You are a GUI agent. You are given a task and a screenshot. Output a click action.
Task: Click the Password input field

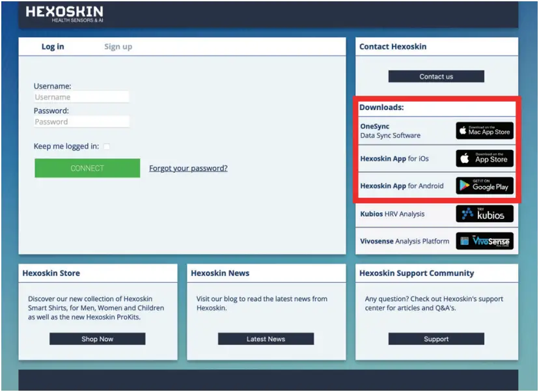pyautogui.click(x=81, y=121)
